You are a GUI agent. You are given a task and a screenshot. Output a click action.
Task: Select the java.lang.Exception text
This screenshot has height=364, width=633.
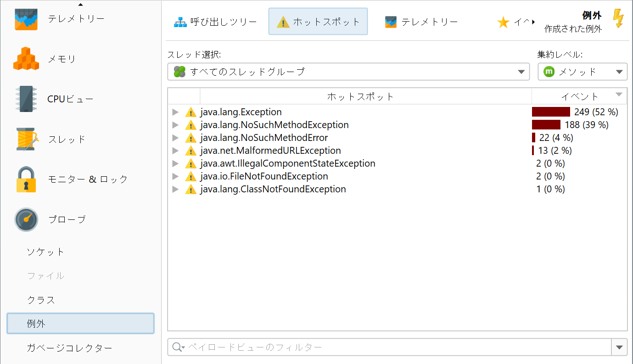241,112
